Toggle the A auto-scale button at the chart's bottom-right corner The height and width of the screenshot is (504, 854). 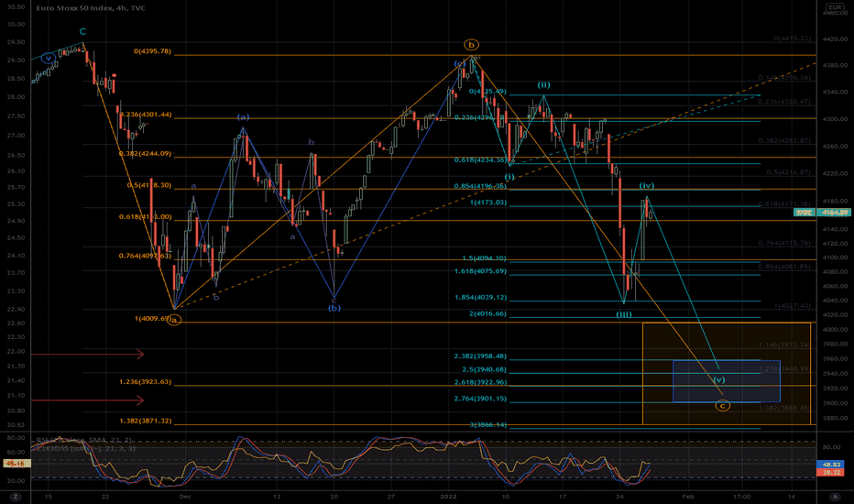pos(835,497)
